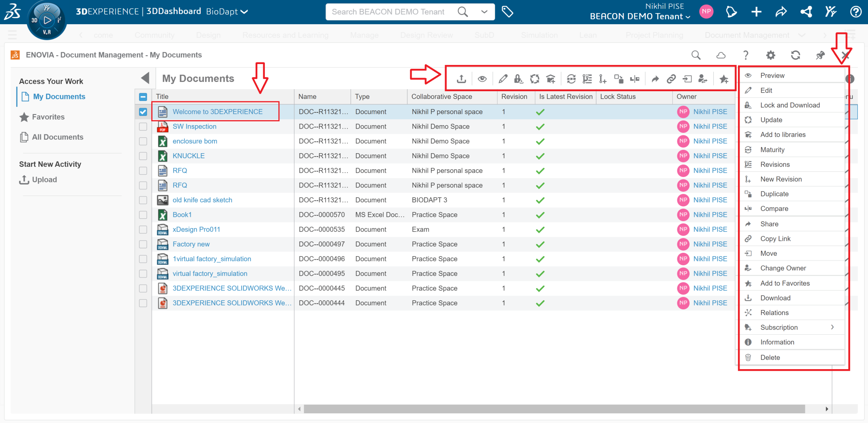The image size is (868, 423).
Task: Open top bar Help question mark
Action: (856, 12)
